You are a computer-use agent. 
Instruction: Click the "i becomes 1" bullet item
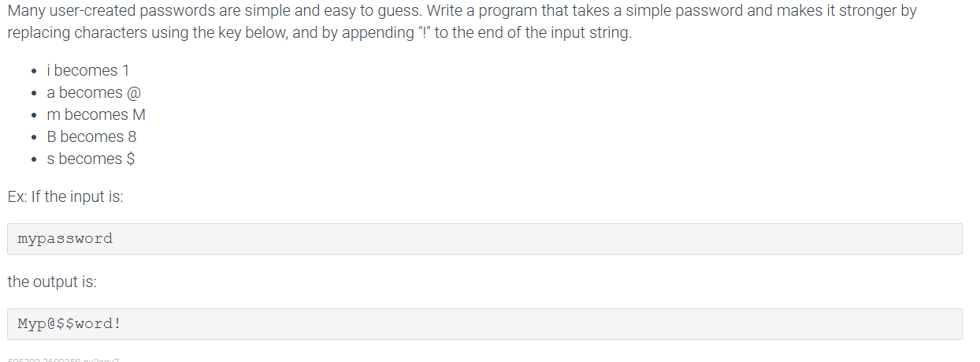pyautogui.click(x=93, y=70)
